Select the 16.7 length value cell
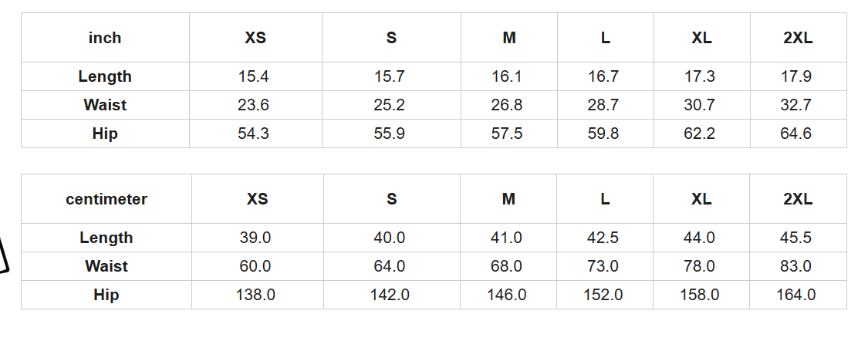 (603, 76)
